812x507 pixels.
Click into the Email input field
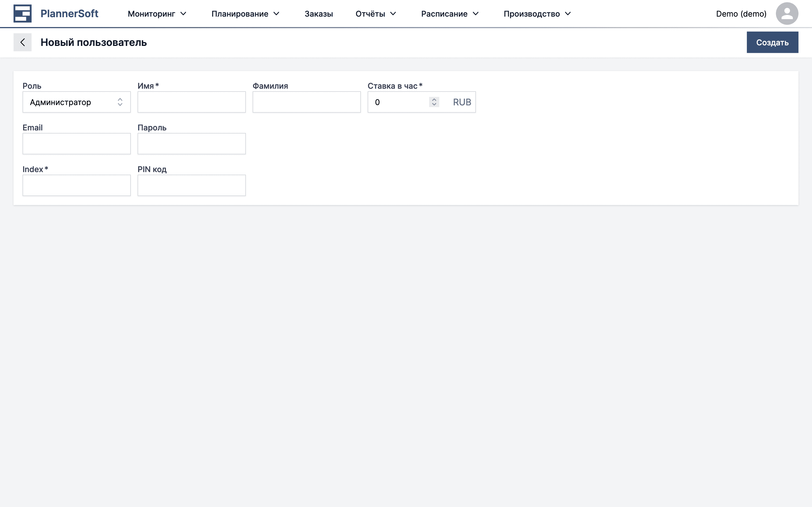pos(76,144)
